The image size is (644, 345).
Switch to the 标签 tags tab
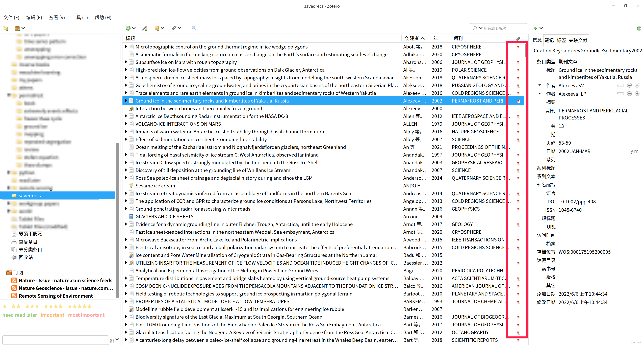click(x=561, y=40)
